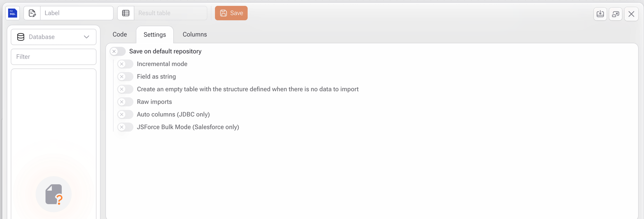Toggle Auto columns (JDBC only)
The image size is (644, 219).
pos(125,114)
